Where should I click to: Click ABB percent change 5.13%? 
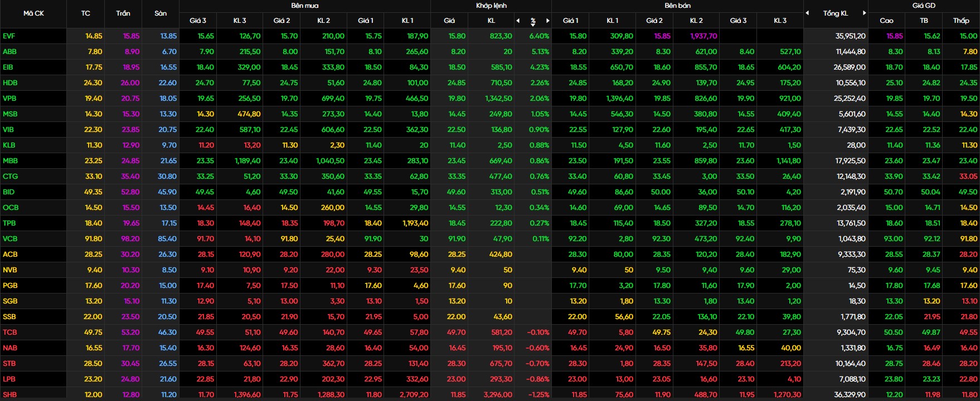(x=540, y=51)
